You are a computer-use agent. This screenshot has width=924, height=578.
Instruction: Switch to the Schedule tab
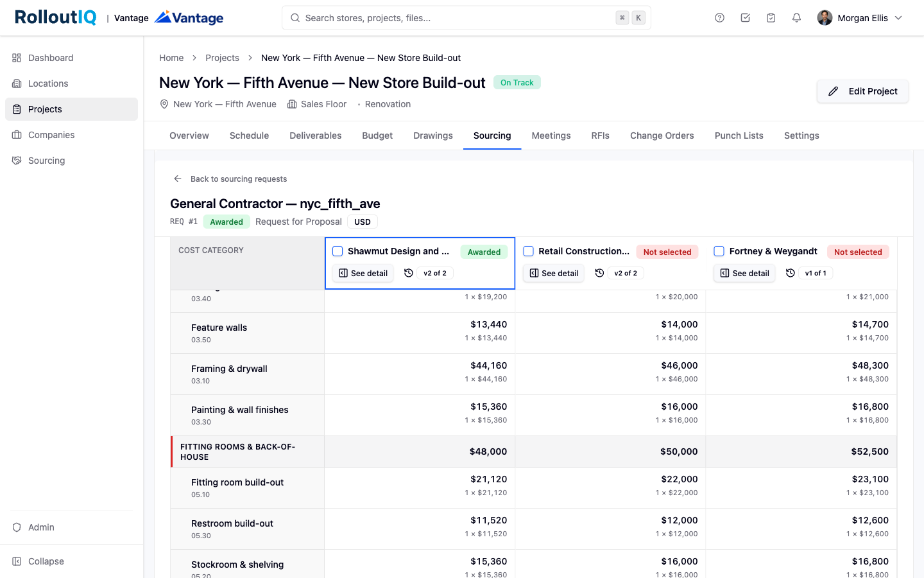pyautogui.click(x=249, y=136)
